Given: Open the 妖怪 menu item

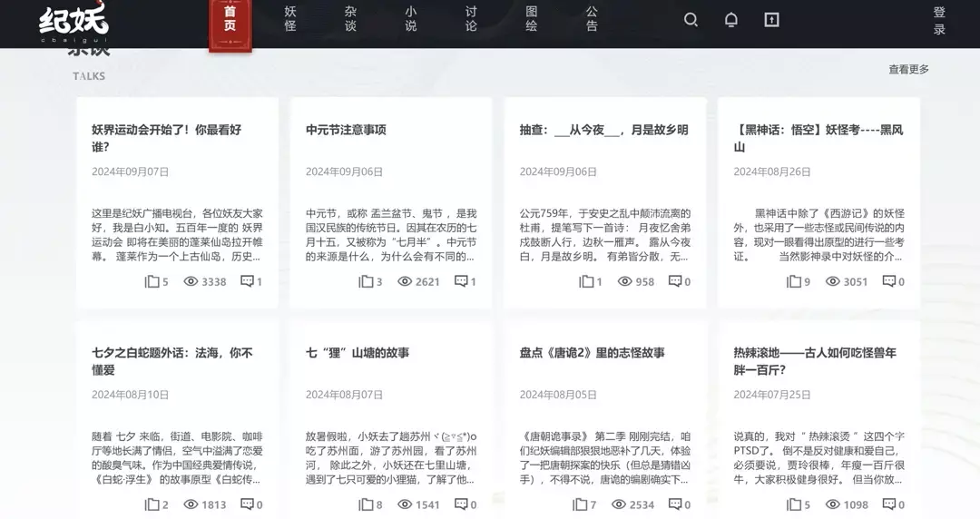Looking at the screenshot, I should tap(290, 19).
